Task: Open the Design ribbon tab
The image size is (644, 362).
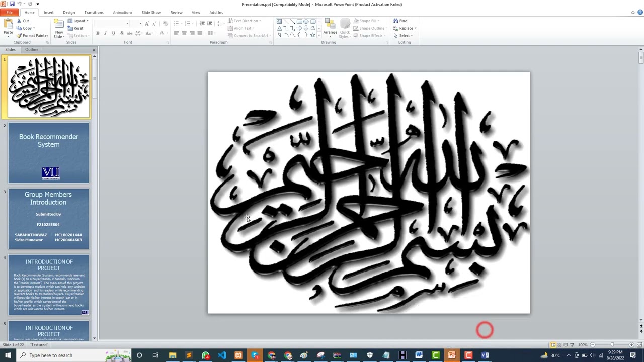Action: [x=69, y=12]
